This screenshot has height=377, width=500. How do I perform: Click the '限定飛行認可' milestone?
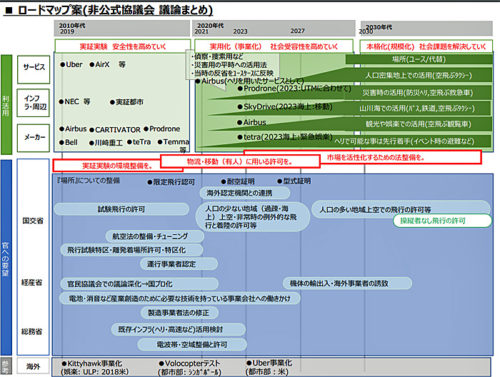point(171,182)
